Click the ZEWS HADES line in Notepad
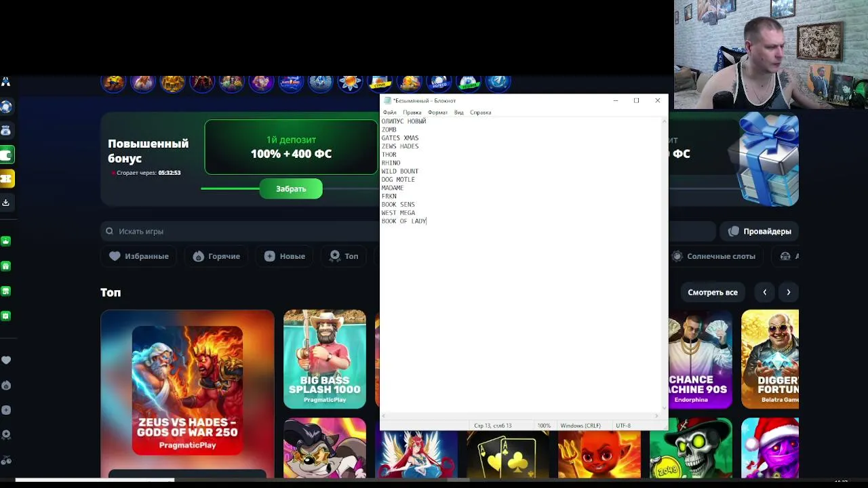868x488 pixels. click(400, 146)
